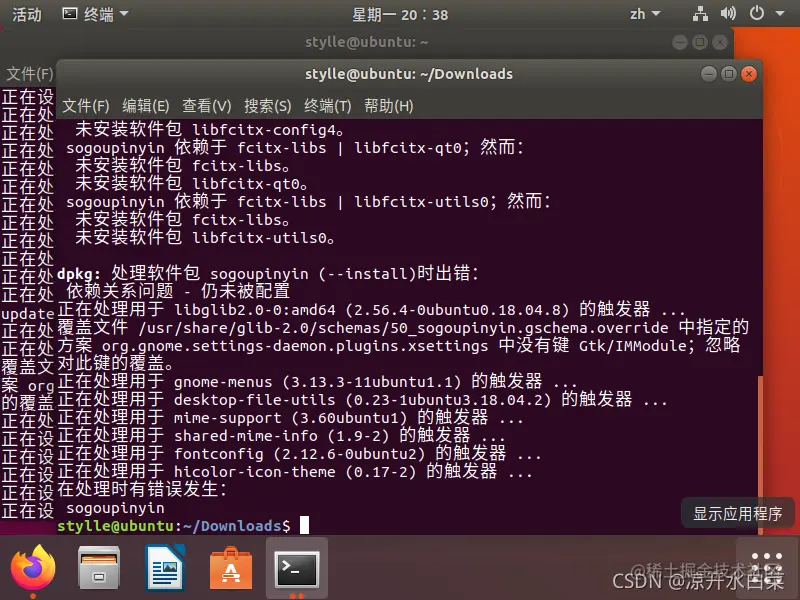Click text 未安装软件包 libfcitx-config4。

coord(209,130)
